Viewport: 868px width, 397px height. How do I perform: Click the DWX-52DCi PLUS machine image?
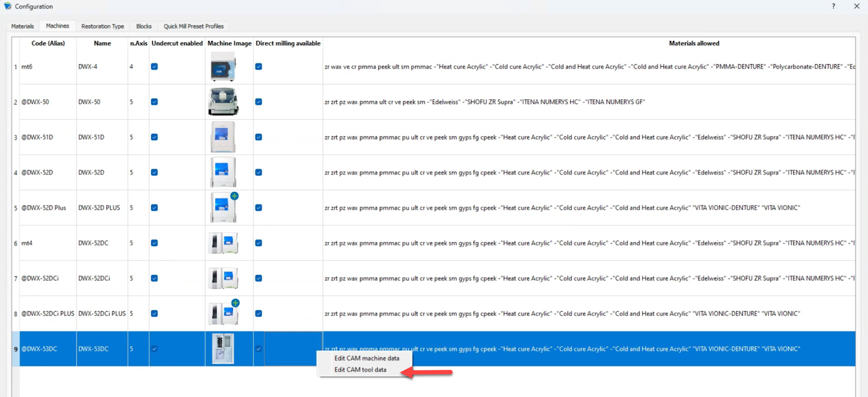tap(224, 312)
